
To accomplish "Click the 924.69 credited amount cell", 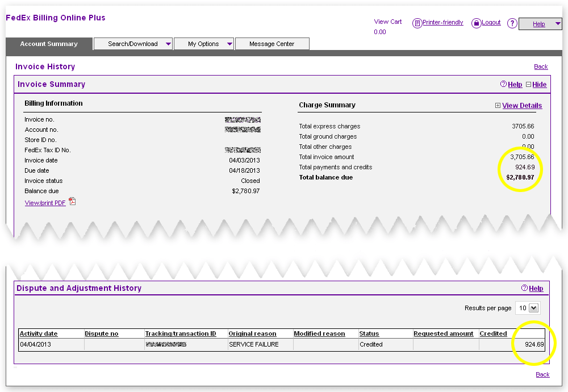I will [534, 344].
